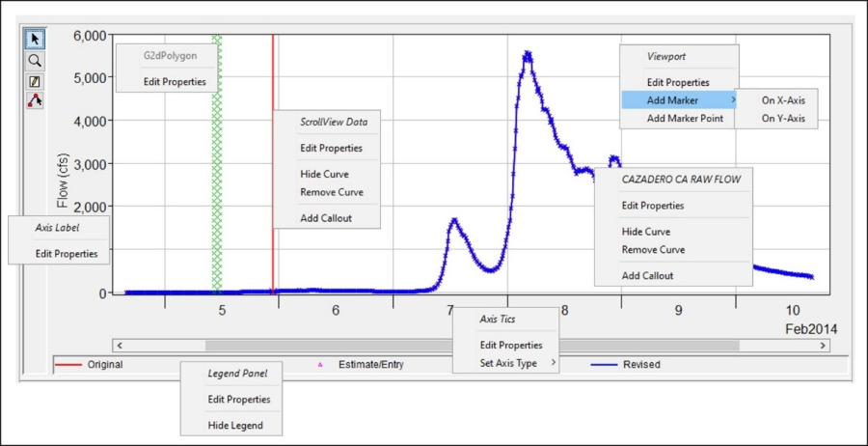Choose On Y-Axis marker option
This screenshot has width=868, height=446.
pos(782,119)
